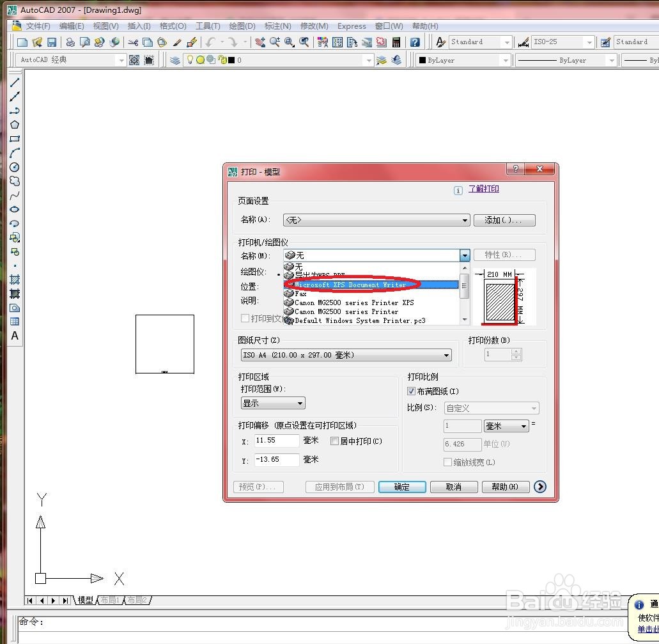The width and height of the screenshot is (659, 644).
Task: Click the Plot Preview icon
Action: [x=85, y=42]
